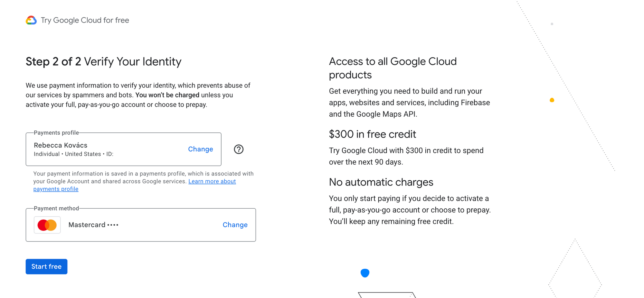Click the Google Cloud logo icon
Screen dimensions: 644x298
coord(31,20)
